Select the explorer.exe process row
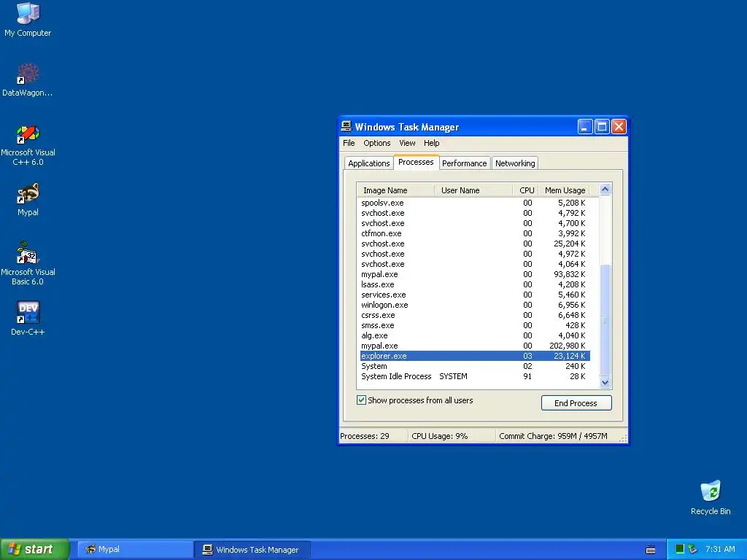 point(475,356)
